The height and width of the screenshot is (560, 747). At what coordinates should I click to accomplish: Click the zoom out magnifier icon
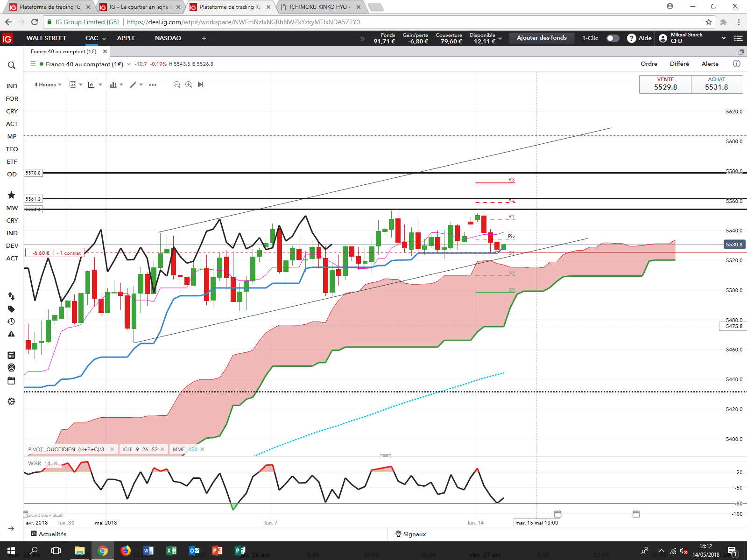[x=177, y=84]
